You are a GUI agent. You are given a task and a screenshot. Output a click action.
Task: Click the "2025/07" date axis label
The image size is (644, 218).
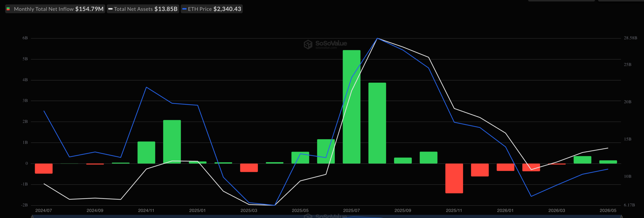[352, 210]
